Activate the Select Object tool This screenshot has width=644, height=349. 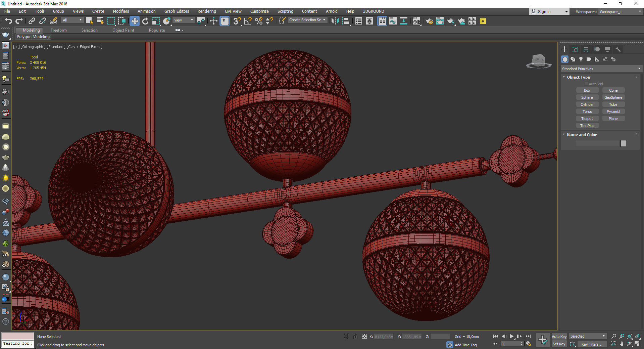click(x=89, y=21)
